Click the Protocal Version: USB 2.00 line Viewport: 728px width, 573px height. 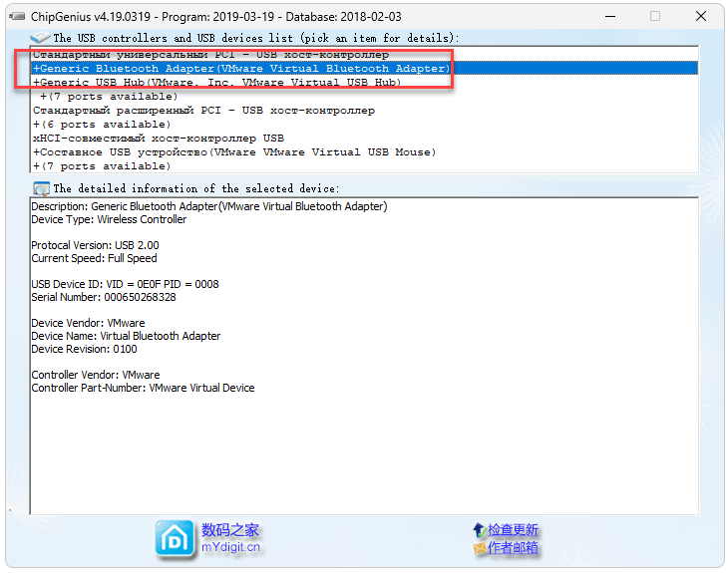(95, 245)
